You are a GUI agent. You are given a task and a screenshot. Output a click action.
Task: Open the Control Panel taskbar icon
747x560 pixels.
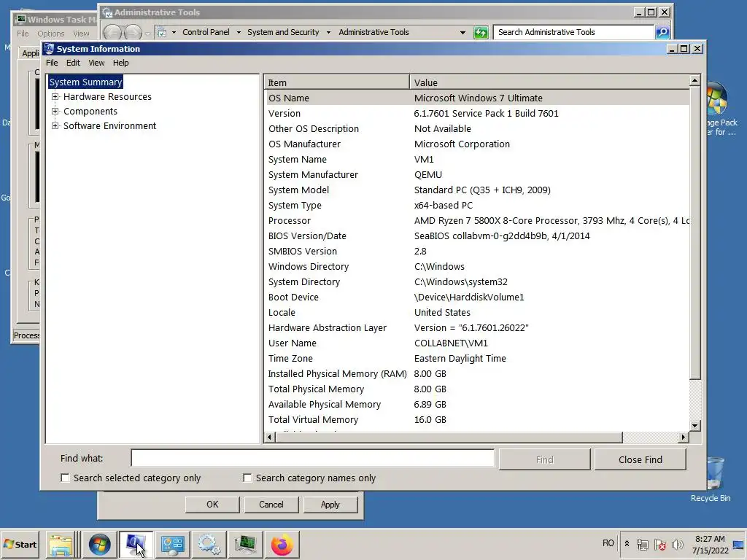pos(172,544)
